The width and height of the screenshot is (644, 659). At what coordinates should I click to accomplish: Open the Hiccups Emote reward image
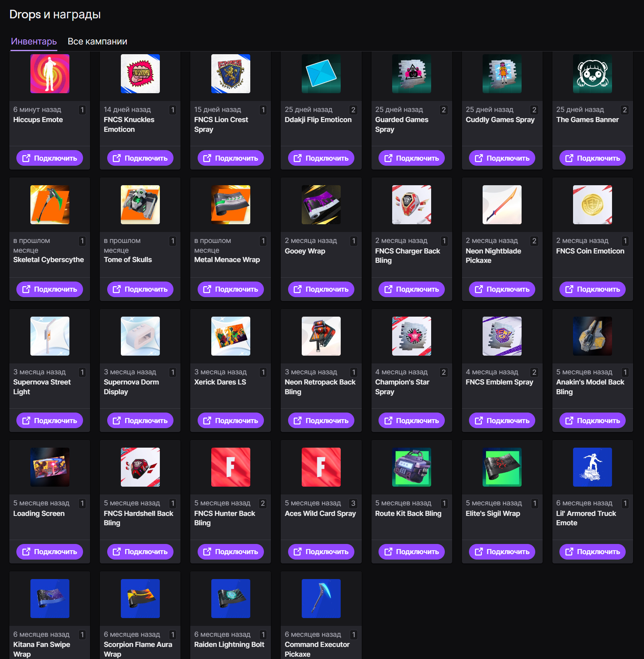point(50,74)
